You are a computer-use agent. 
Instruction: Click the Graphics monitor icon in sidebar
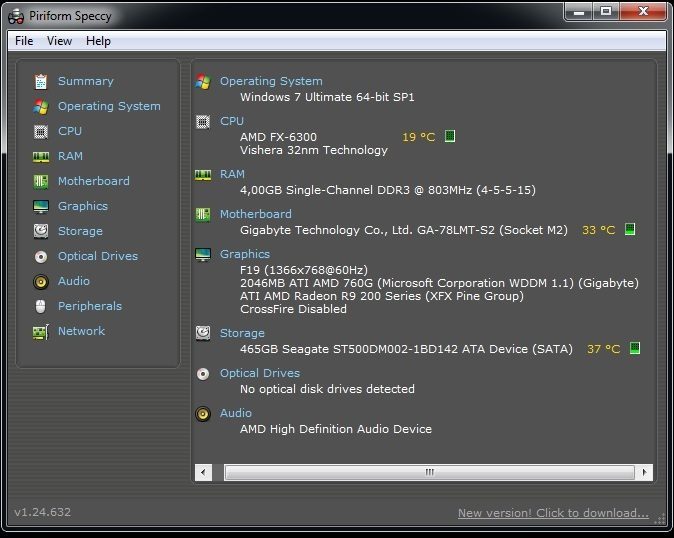pyautogui.click(x=41, y=207)
